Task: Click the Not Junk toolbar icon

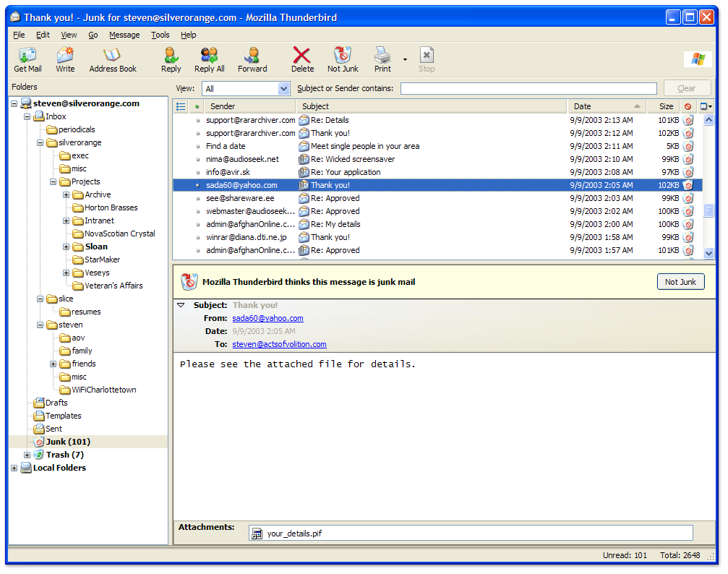Action: pos(342,58)
